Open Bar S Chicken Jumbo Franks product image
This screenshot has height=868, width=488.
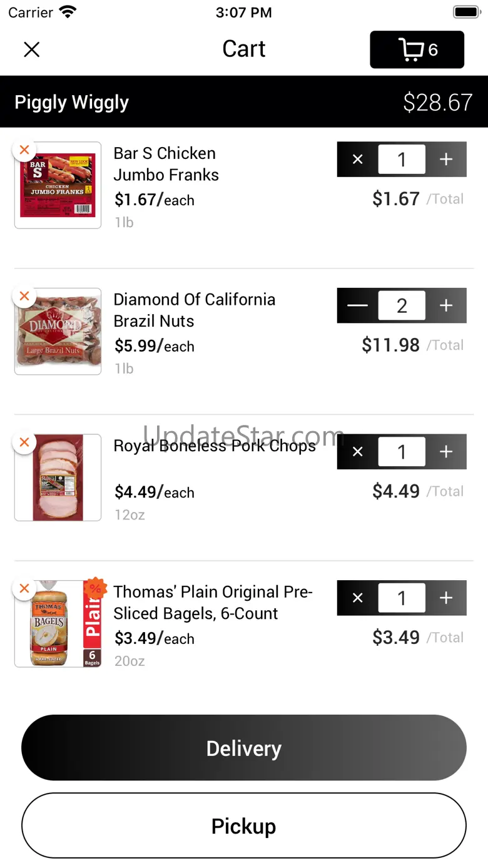click(x=58, y=186)
